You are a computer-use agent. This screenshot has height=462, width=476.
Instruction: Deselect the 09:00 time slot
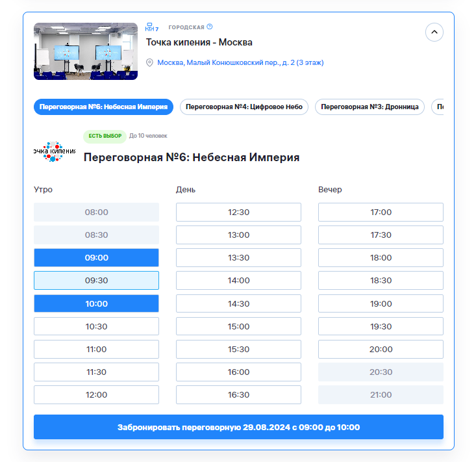coord(96,257)
